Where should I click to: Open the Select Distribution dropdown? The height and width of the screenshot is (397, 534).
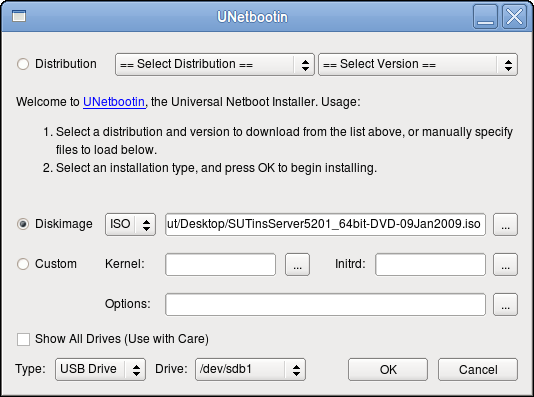[215, 64]
